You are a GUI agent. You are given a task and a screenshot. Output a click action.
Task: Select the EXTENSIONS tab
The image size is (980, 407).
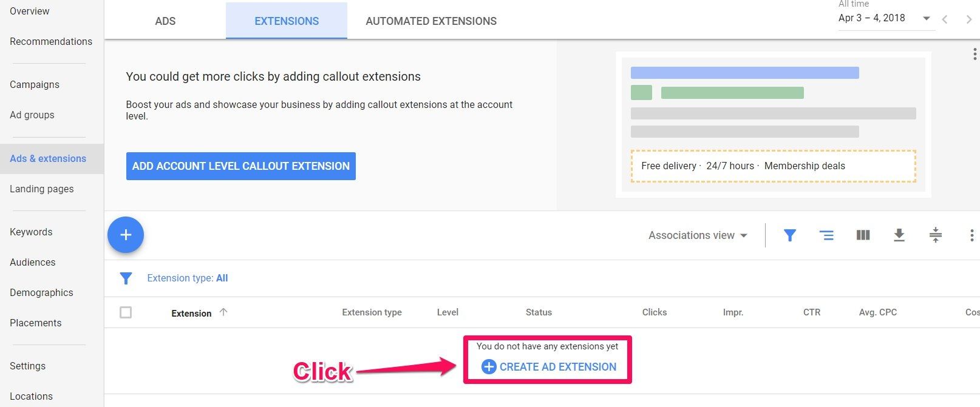tap(287, 21)
